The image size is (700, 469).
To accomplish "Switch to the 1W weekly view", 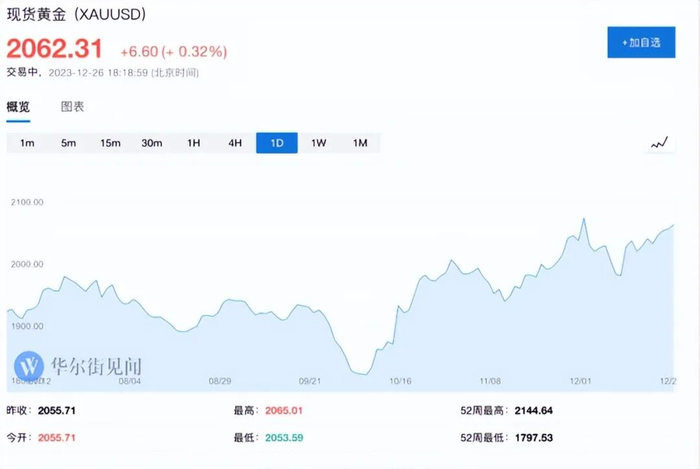I will [x=319, y=143].
